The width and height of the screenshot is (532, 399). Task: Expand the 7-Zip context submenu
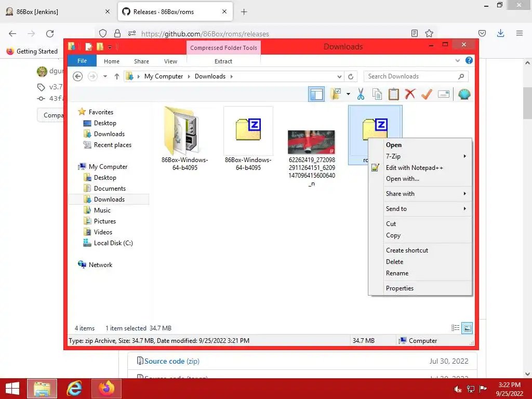tap(420, 156)
